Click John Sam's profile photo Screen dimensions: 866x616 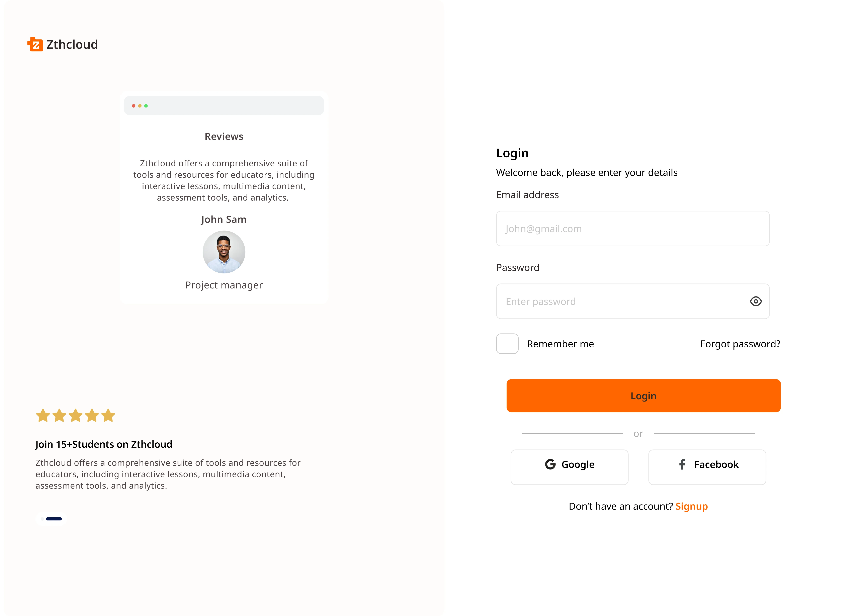[x=224, y=252]
